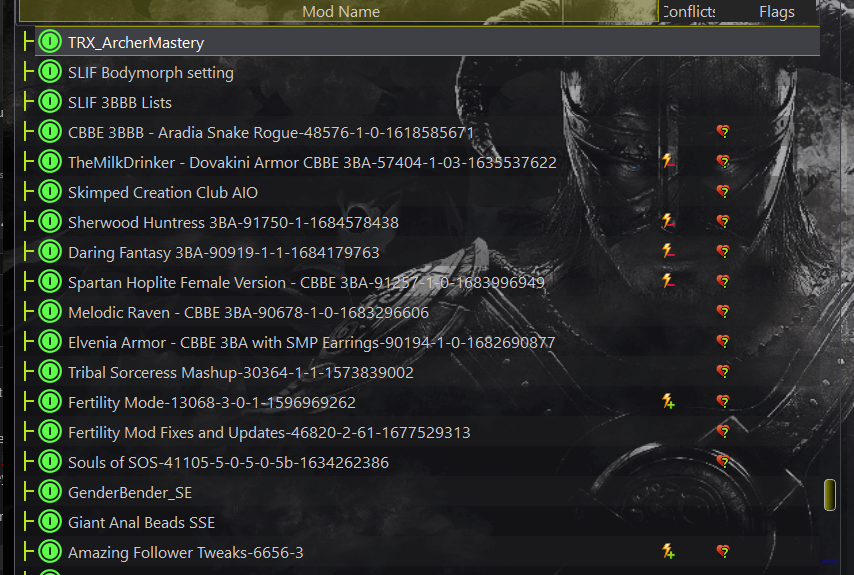The image size is (854, 575).
Task: Select the TRX_ArcherMastery row text
Action: (x=136, y=42)
